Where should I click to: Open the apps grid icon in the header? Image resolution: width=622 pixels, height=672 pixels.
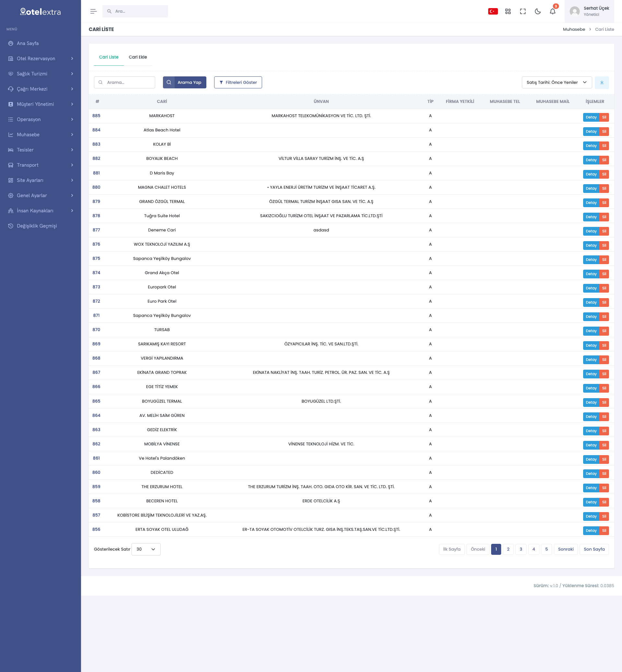[508, 11]
